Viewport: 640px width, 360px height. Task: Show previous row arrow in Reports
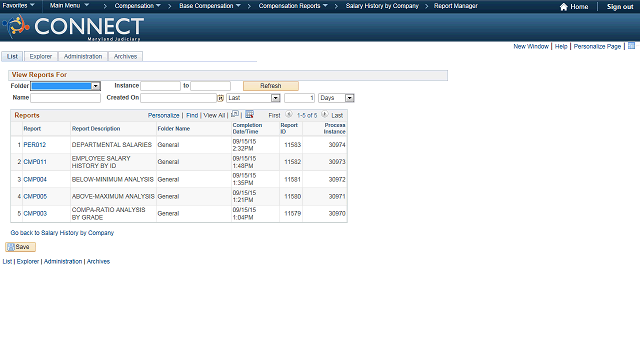pyautogui.click(x=289, y=115)
